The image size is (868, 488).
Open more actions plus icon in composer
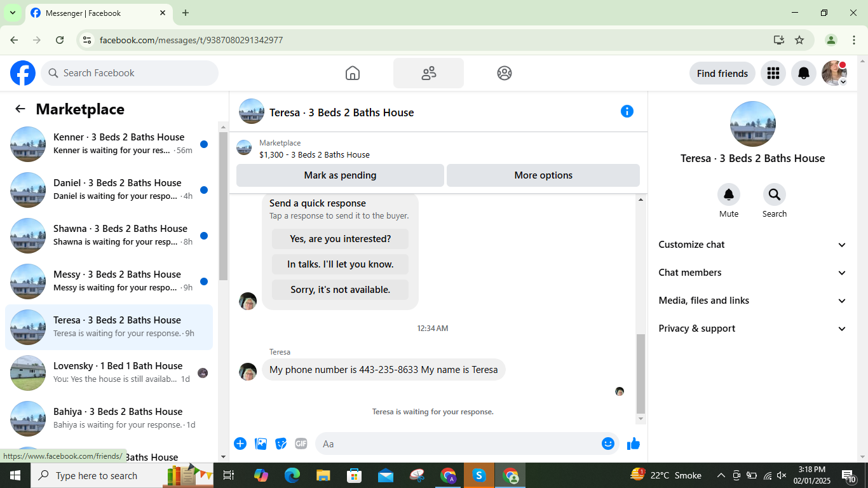click(240, 444)
